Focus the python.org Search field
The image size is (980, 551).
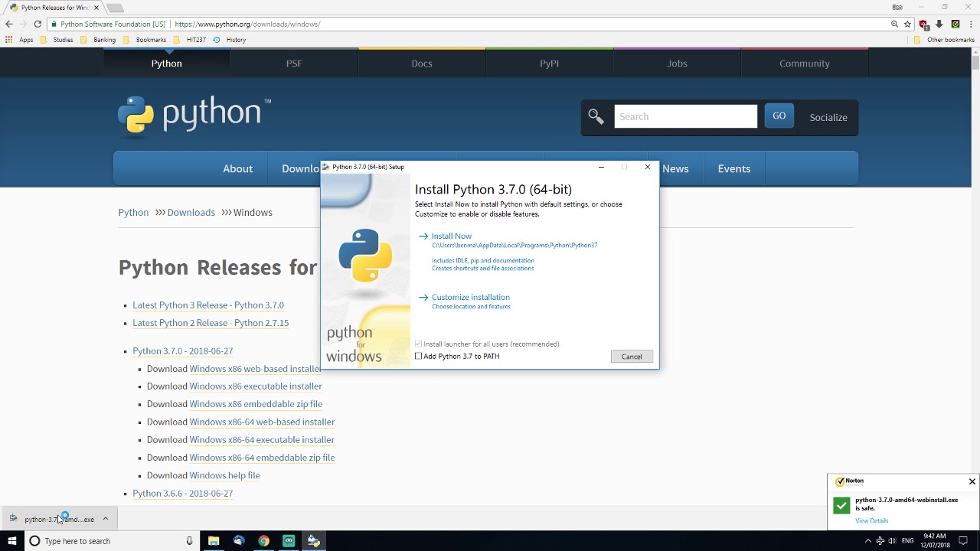[685, 116]
